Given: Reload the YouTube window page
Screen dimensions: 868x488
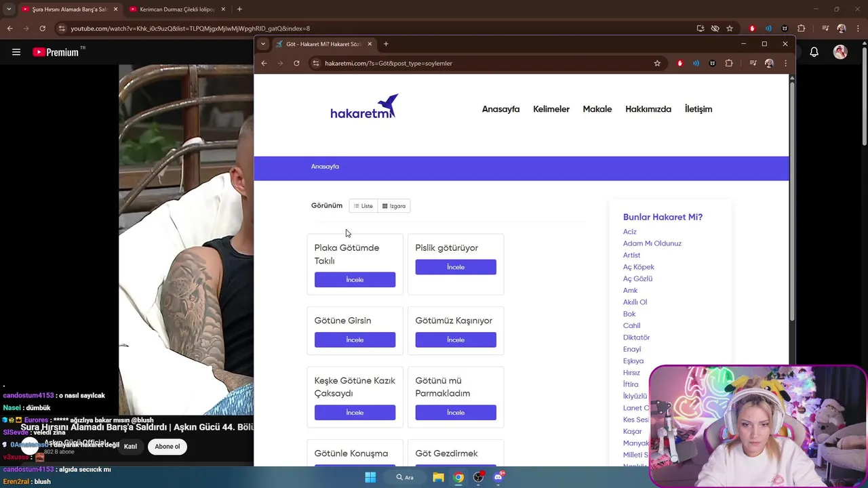Looking at the screenshot, I should click(x=42, y=28).
